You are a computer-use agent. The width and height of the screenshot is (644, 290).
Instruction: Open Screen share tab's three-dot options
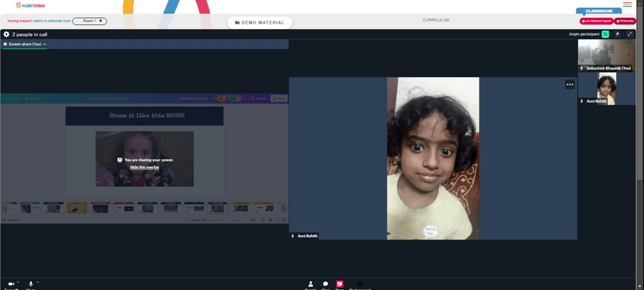point(45,44)
